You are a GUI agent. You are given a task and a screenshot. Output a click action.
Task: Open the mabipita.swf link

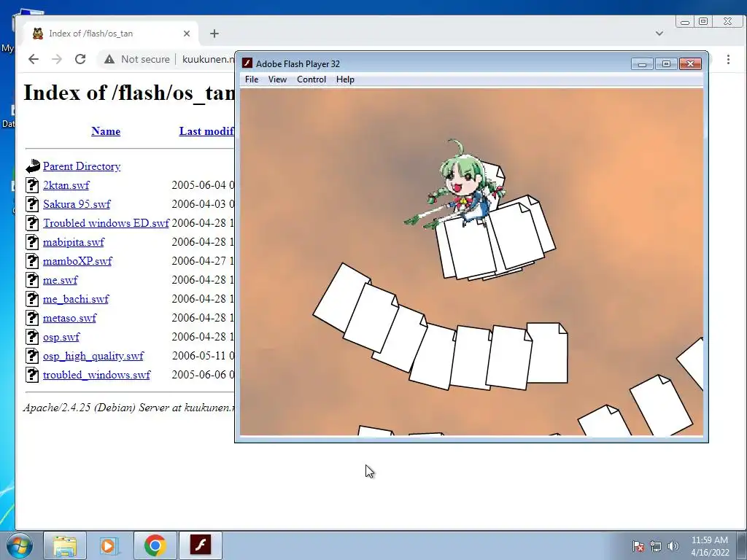coord(74,242)
